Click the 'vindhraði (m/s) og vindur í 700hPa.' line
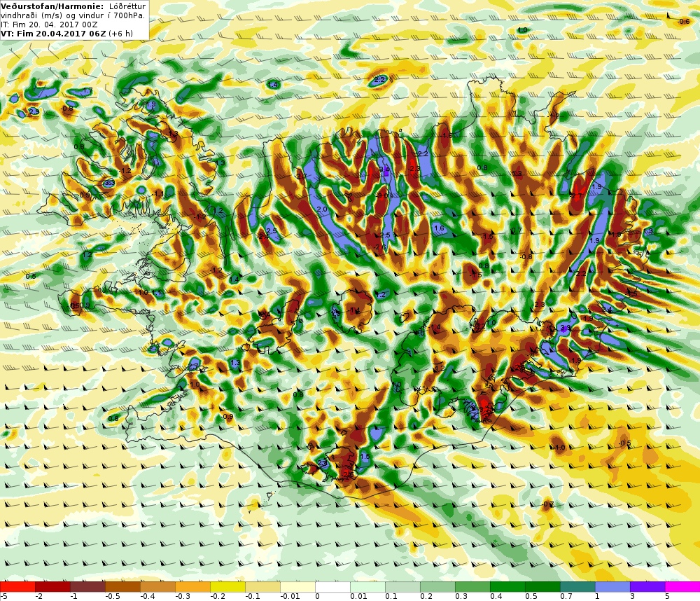 (73, 15)
